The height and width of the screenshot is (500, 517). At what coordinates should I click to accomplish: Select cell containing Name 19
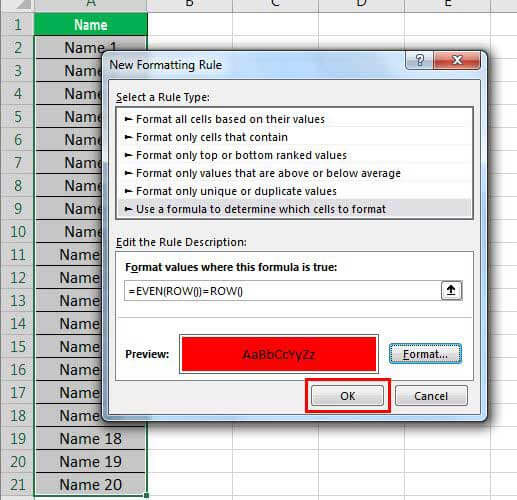[91, 461]
